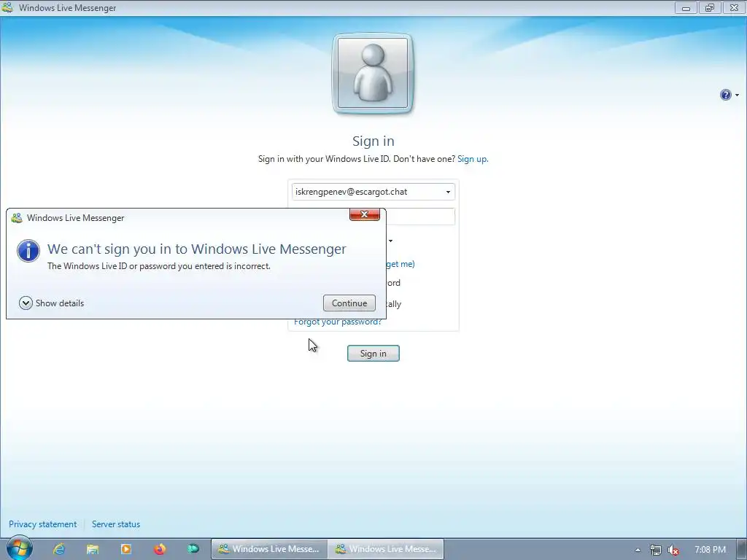Viewport: 747px width, 560px height.
Task: Click the forget me link text
Action: coord(400,264)
